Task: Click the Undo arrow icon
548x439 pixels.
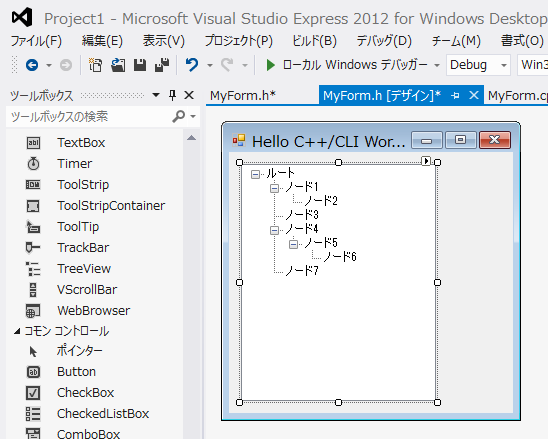Action: 192,65
